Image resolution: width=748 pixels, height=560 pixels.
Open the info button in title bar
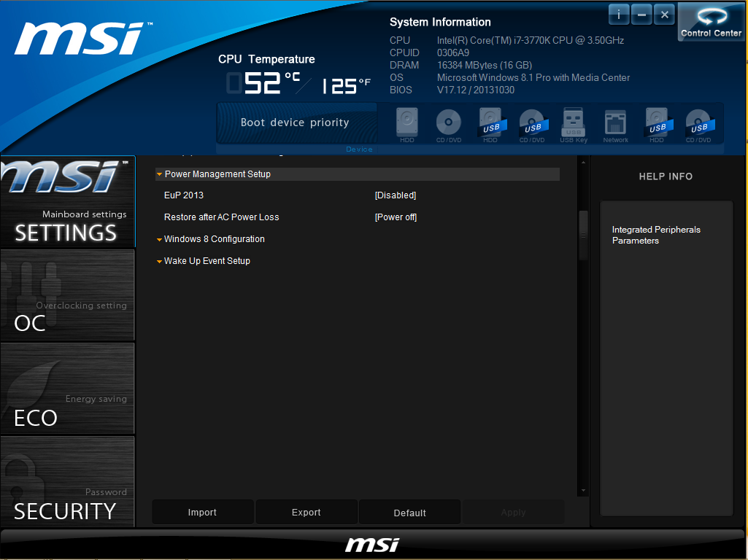click(619, 15)
